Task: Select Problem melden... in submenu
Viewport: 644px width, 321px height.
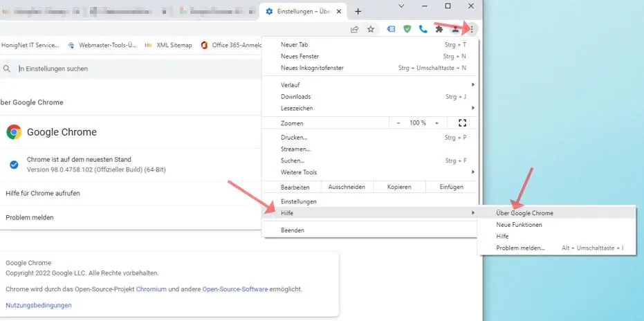Action: point(557,248)
